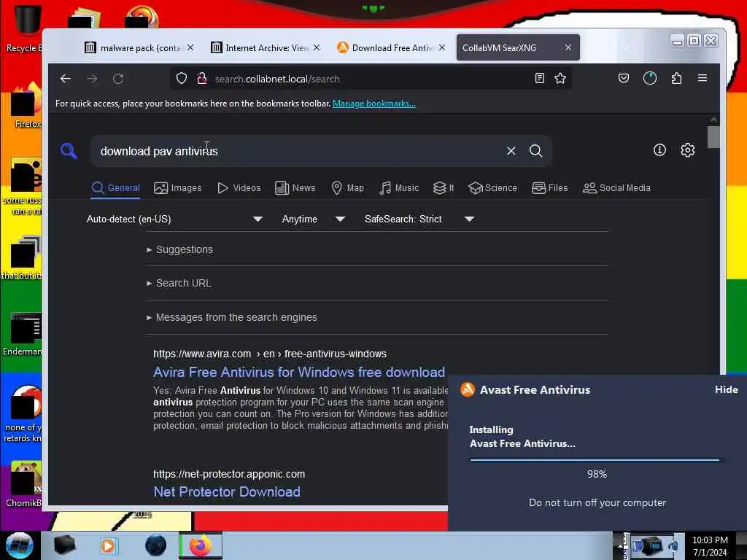The image size is (747, 560).
Task: Submit search with magnifier button
Action: [x=536, y=151]
